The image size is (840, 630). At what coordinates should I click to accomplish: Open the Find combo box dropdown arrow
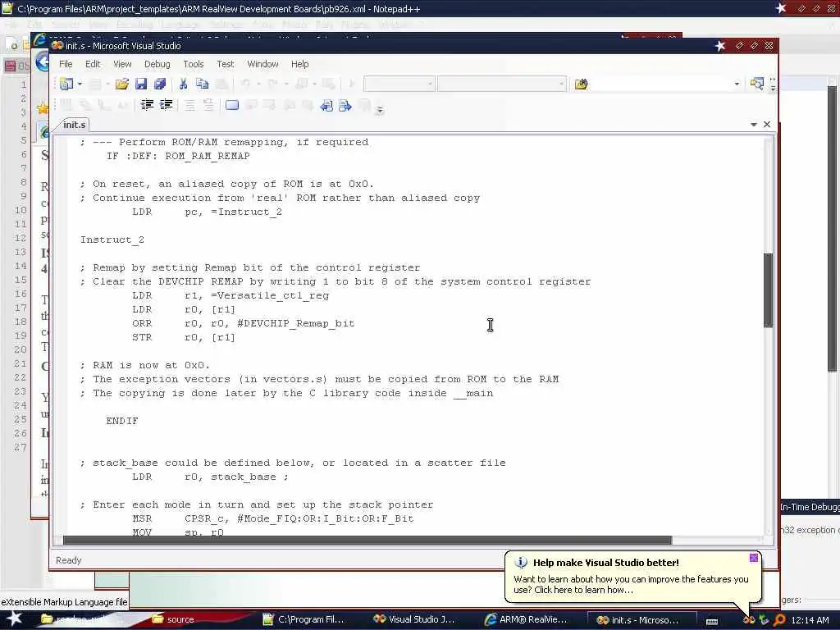tap(737, 84)
